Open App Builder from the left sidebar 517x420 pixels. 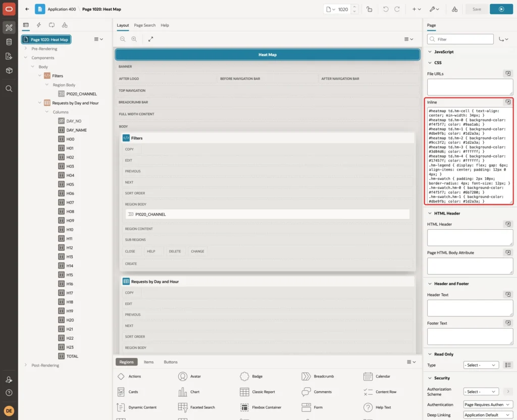(9, 28)
